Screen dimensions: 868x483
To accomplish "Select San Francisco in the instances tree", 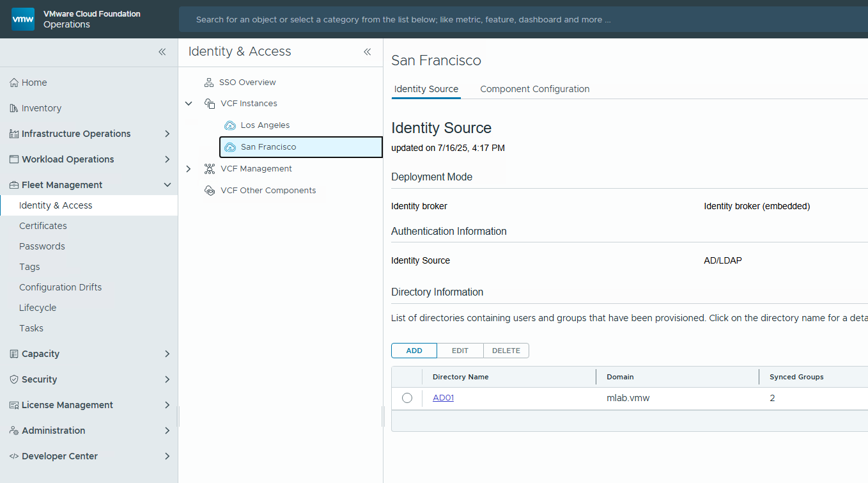I will pos(268,147).
